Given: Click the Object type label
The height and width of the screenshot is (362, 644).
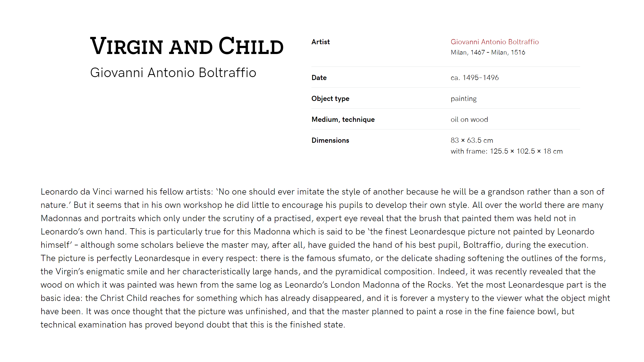Looking at the screenshot, I should click(330, 99).
